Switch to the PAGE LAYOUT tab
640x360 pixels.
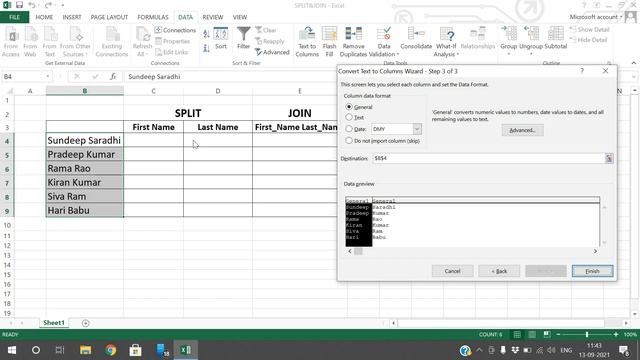(109, 17)
